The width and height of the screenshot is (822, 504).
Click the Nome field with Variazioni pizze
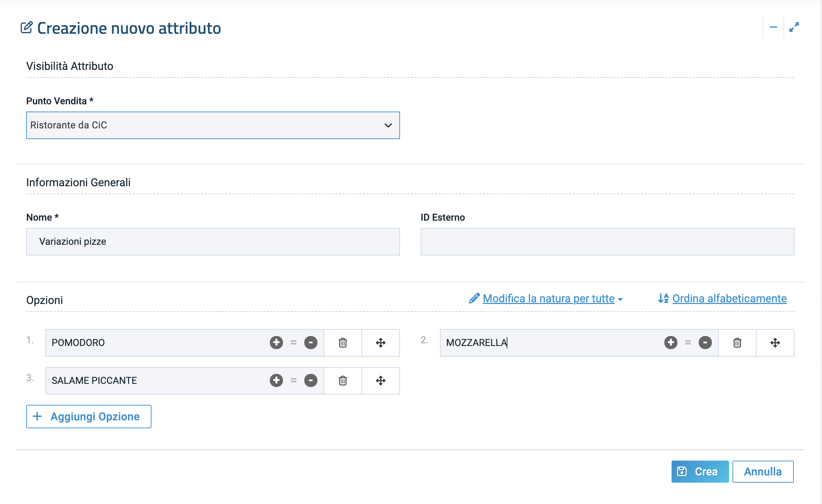click(213, 242)
